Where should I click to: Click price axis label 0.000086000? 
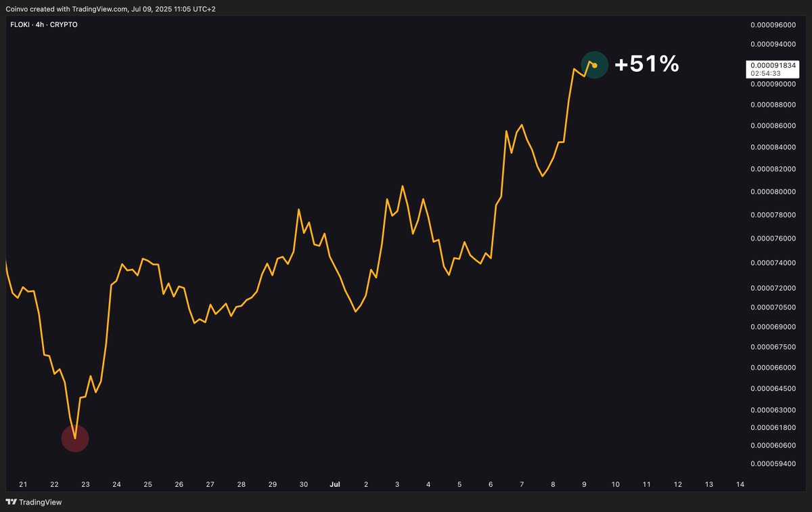coord(775,126)
